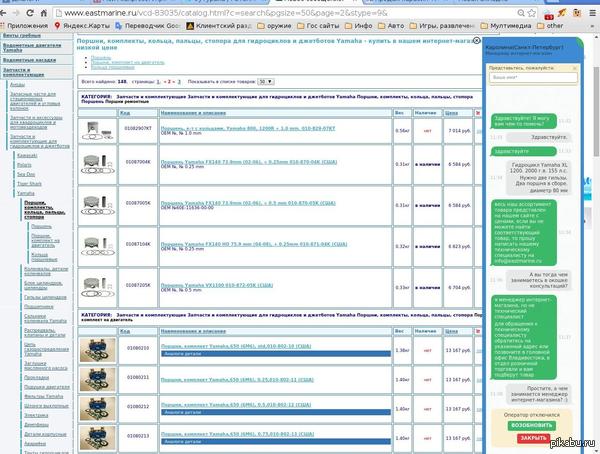Click gasket kit image for product 01080210
Viewport: 600px width, 454px height.
point(96,348)
